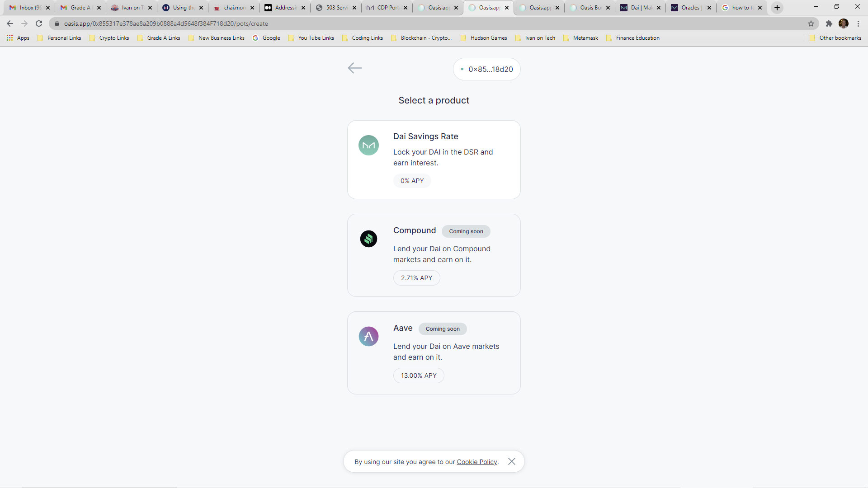Open the Crypto Links bookmark folder
868x488 pixels.
pyautogui.click(x=109, y=38)
